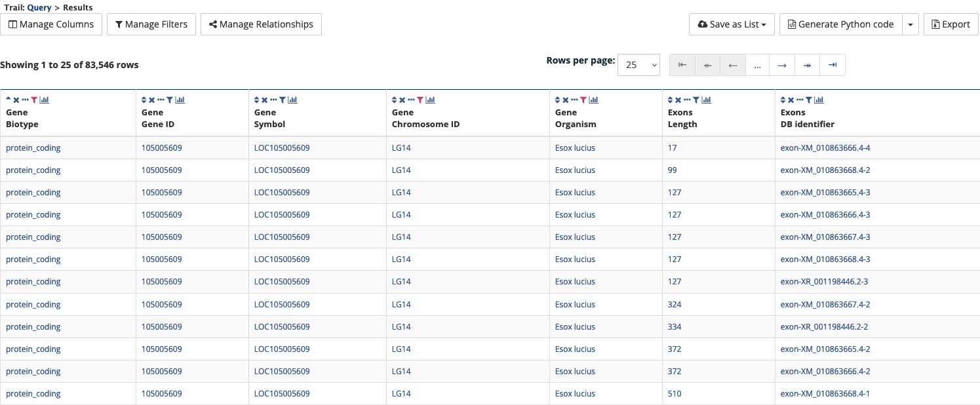The height and width of the screenshot is (405, 980).
Task: Click exon length value 334
Action: coord(675,326)
